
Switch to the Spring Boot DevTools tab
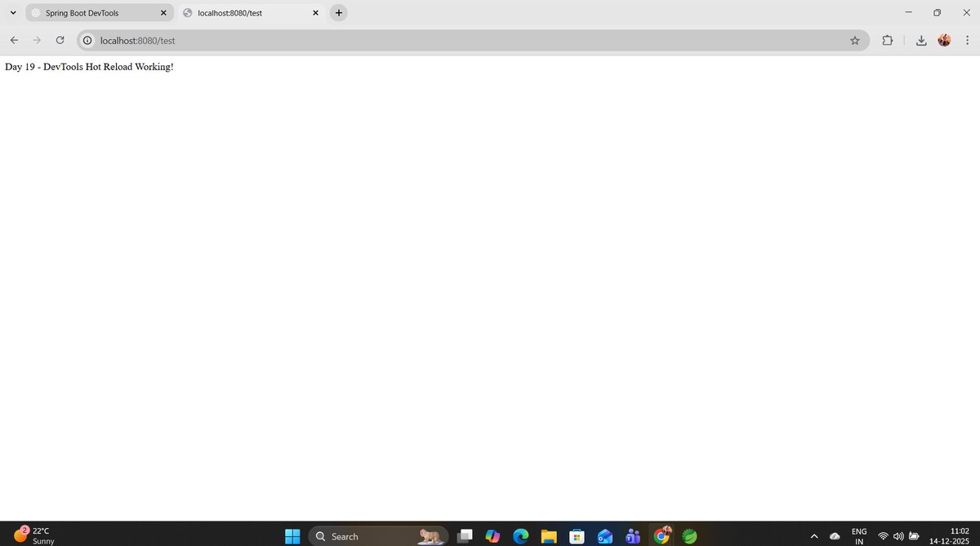(99, 13)
